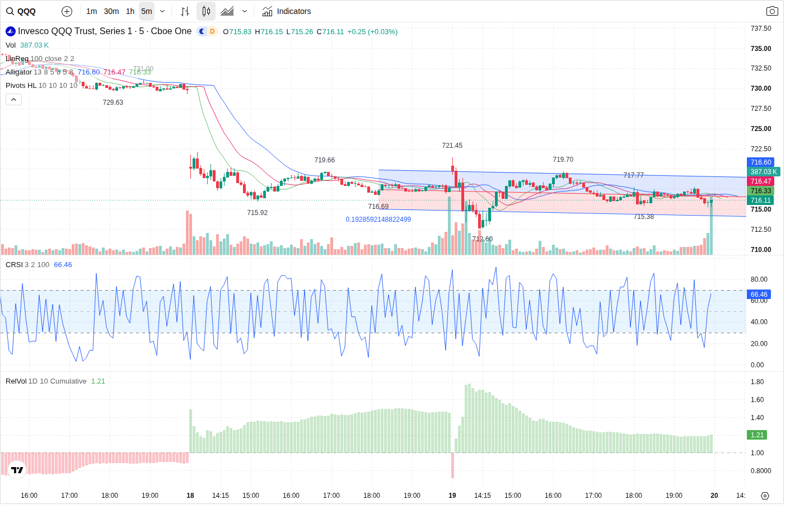Click the 719.70 pivot label
This screenshot has height=532, width=795.
[x=563, y=160]
